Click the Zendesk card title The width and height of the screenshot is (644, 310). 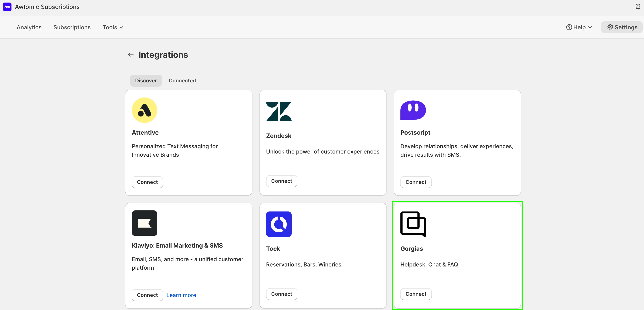point(278,136)
